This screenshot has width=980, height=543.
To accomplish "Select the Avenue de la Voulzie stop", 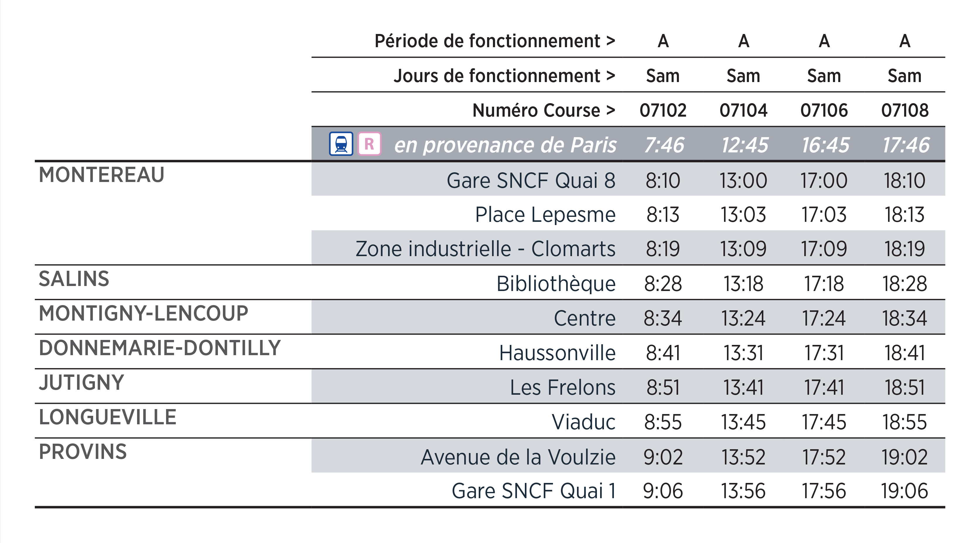I will [518, 457].
